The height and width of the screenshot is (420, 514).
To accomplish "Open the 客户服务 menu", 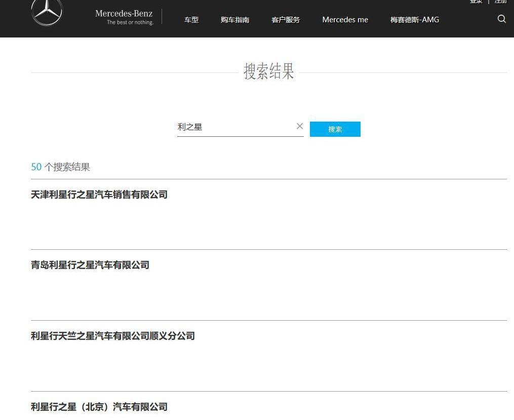I will pos(286,20).
